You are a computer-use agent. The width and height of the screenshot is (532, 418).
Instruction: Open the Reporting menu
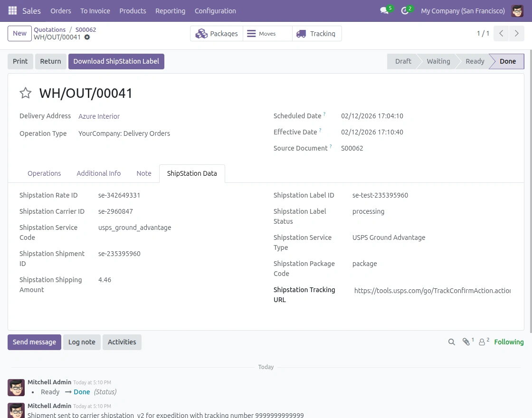(171, 11)
